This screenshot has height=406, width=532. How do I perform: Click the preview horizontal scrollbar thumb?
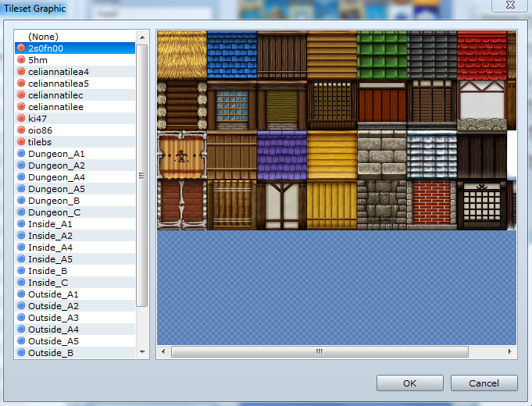click(x=320, y=351)
